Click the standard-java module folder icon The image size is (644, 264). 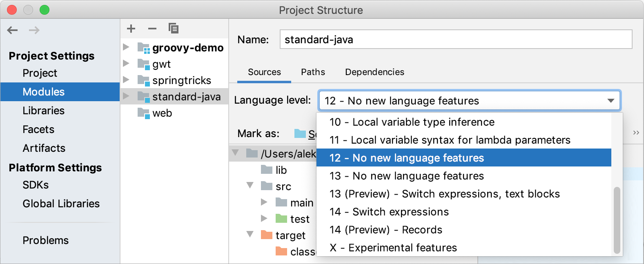tap(144, 97)
